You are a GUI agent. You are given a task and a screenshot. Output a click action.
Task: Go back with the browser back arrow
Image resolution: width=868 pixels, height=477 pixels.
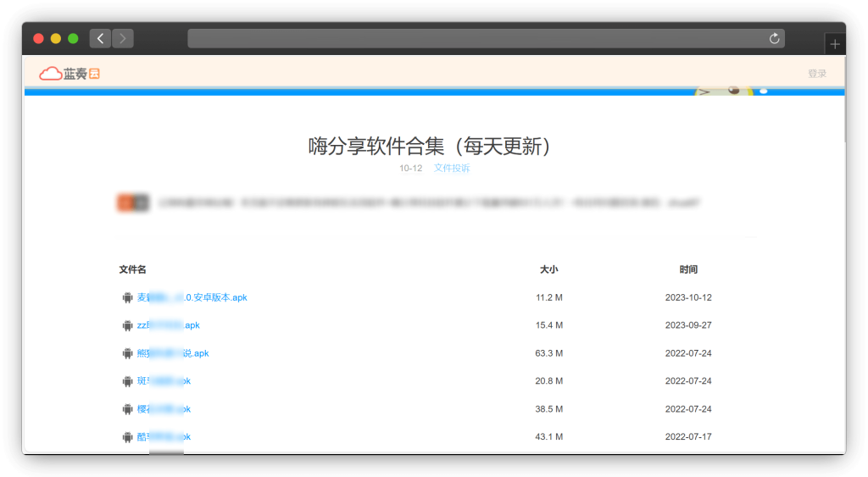(x=100, y=38)
